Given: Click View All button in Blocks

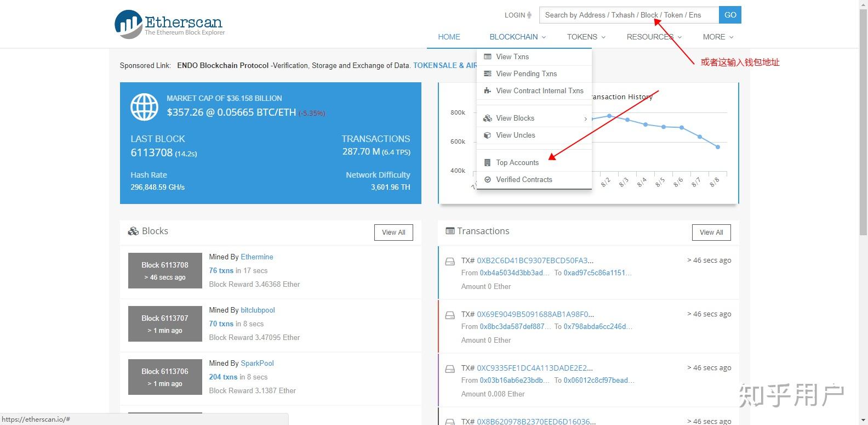Looking at the screenshot, I should point(393,233).
